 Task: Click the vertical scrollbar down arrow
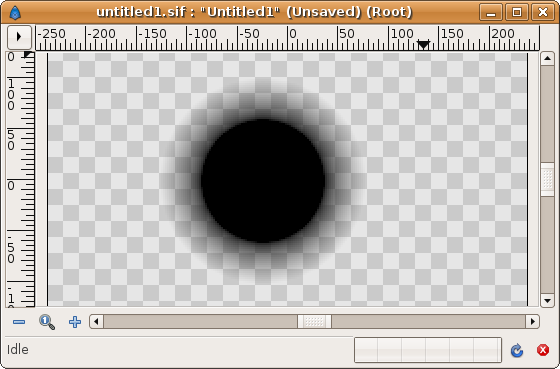pos(547,300)
